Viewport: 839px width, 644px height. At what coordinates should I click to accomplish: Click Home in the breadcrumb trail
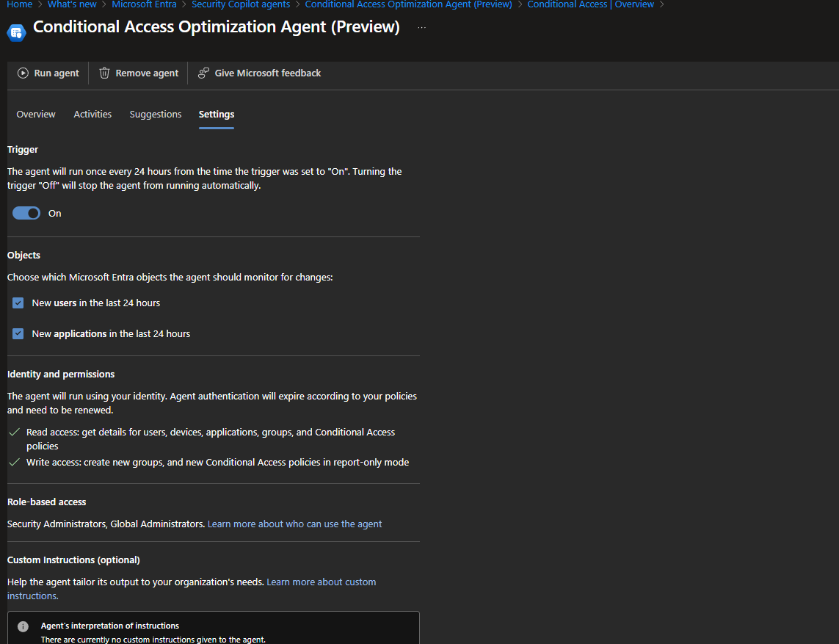click(x=19, y=4)
